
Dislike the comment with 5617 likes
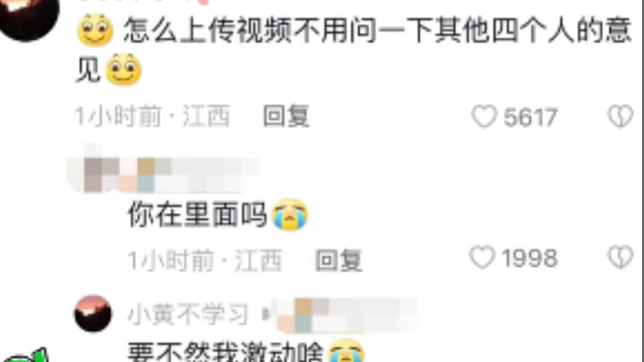click(620, 116)
